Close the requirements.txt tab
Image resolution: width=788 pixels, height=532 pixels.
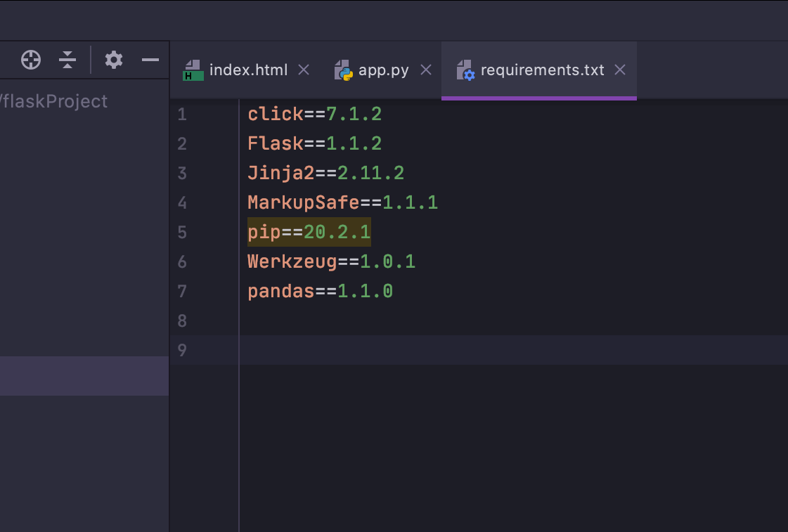pos(620,70)
